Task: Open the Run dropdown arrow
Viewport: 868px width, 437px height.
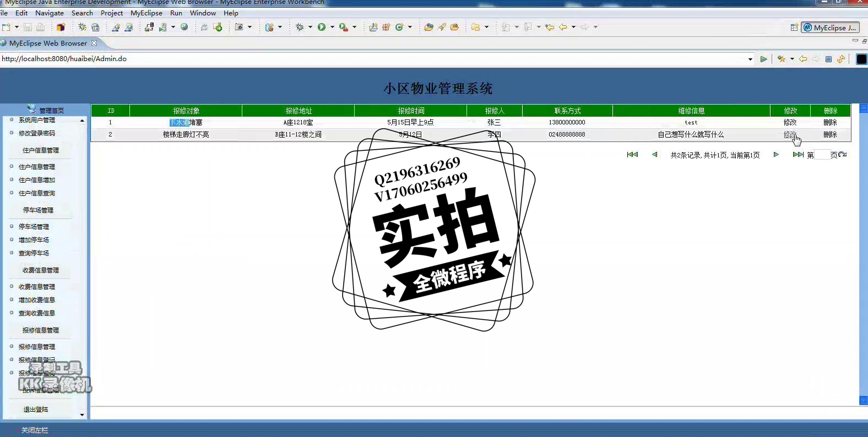Action: [x=332, y=27]
